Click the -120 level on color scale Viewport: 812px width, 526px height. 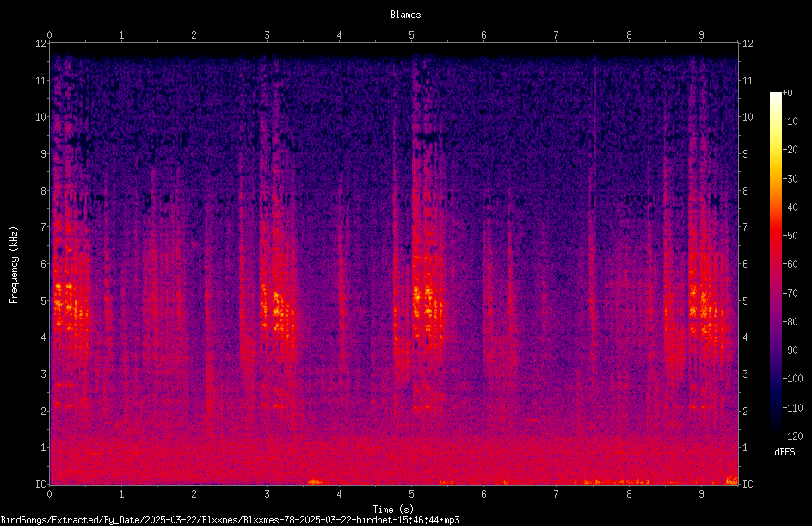pos(792,436)
